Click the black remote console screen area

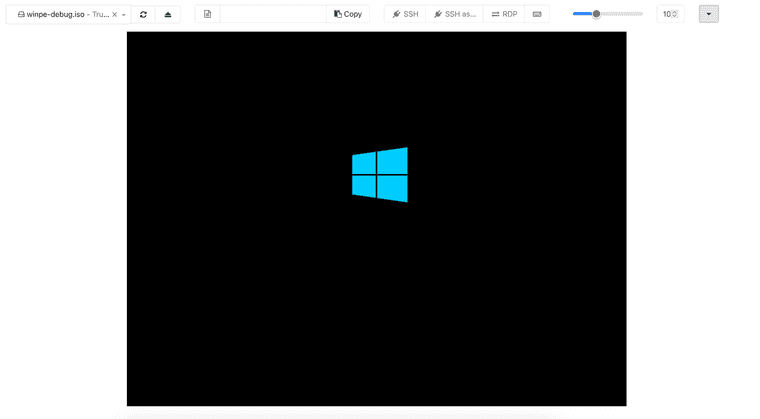pyautogui.click(x=376, y=300)
